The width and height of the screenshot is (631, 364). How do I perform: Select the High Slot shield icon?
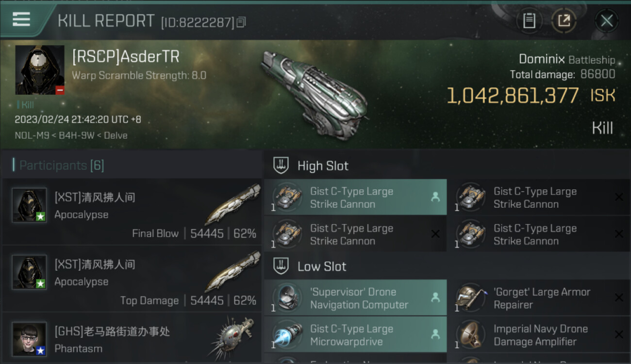(x=281, y=165)
